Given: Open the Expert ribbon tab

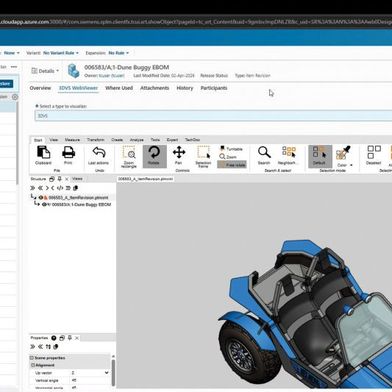Looking at the screenshot, I should pos(172,140).
